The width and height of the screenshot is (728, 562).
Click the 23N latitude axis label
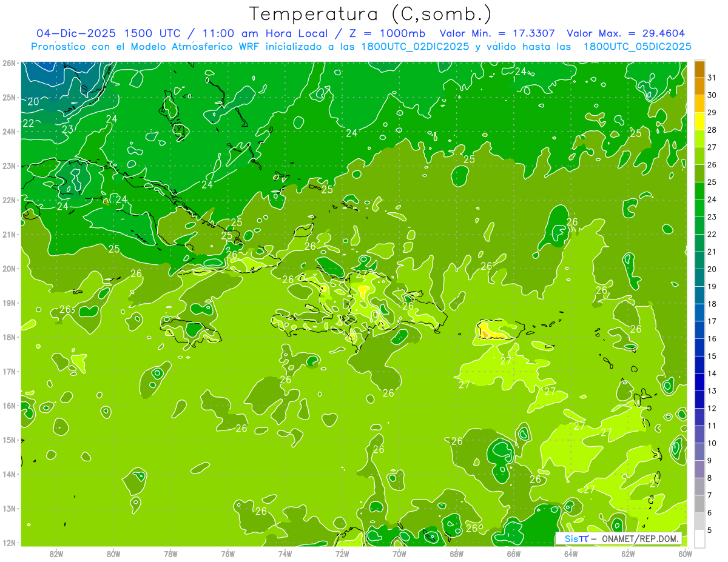pos(8,166)
